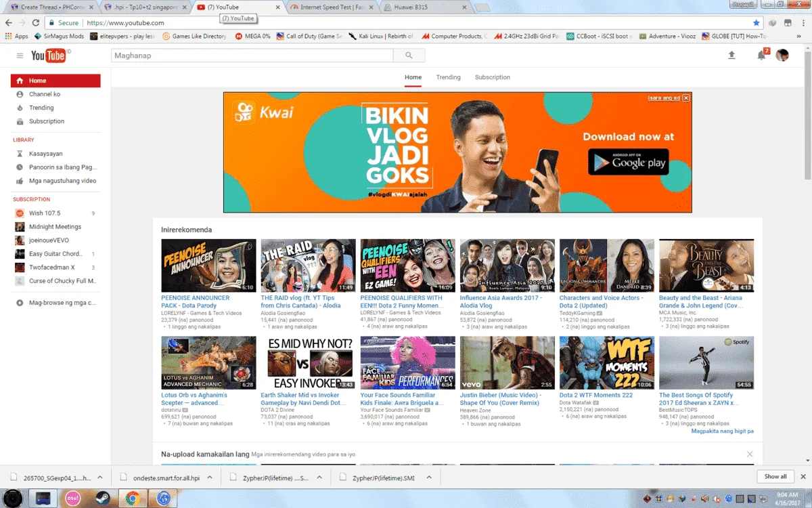The image size is (812, 508).
Task: Open the upload video icon
Action: [731, 56]
